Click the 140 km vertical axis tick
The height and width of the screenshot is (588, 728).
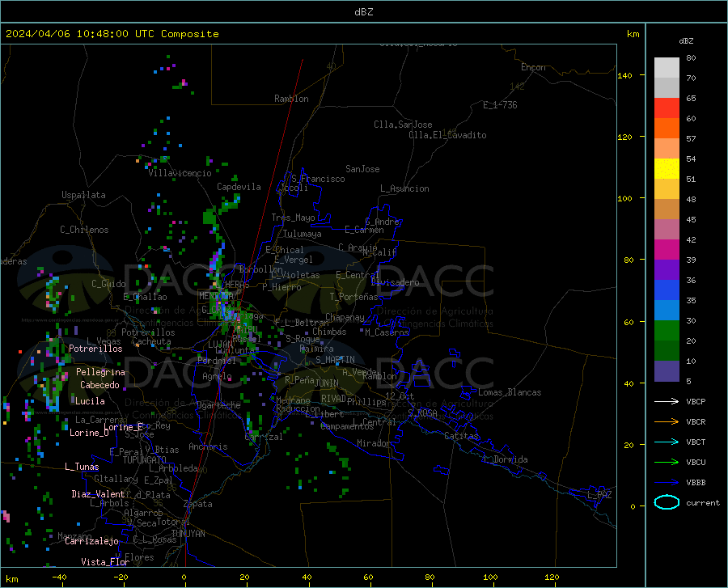(x=624, y=75)
